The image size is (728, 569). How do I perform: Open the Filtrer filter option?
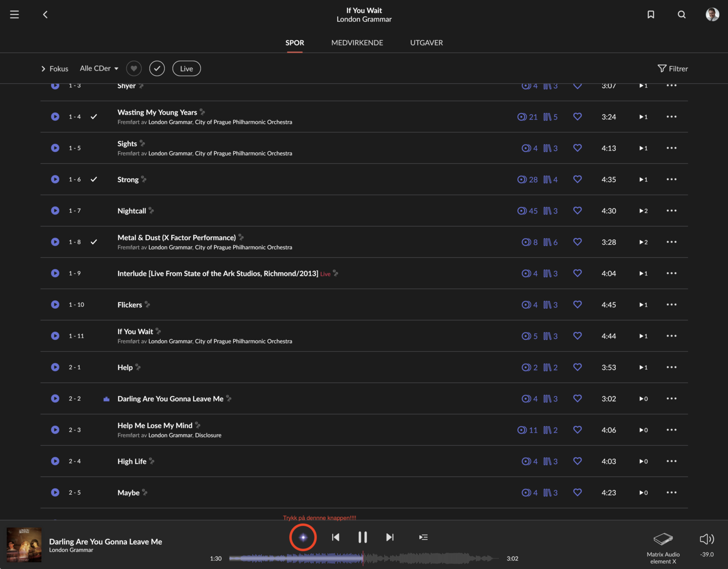tap(673, 68)
